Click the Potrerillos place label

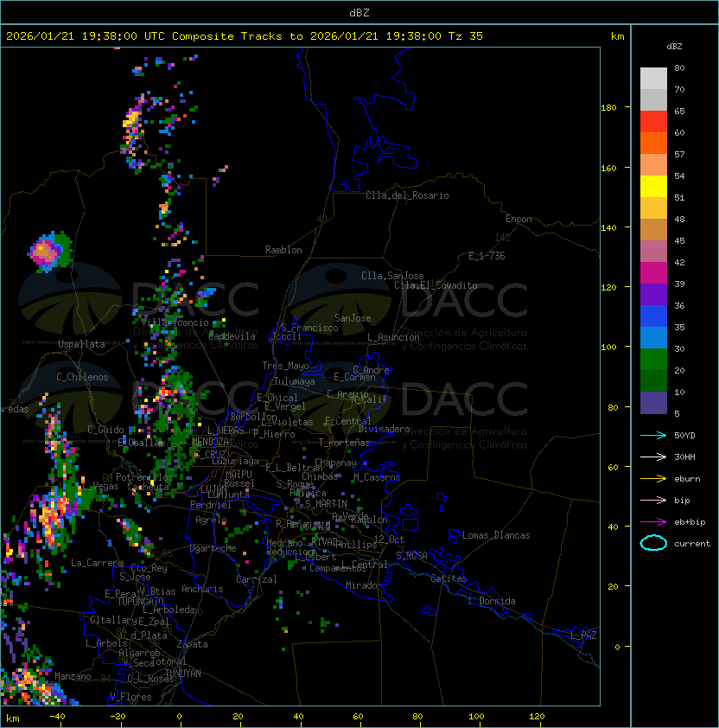pos(144,477)
